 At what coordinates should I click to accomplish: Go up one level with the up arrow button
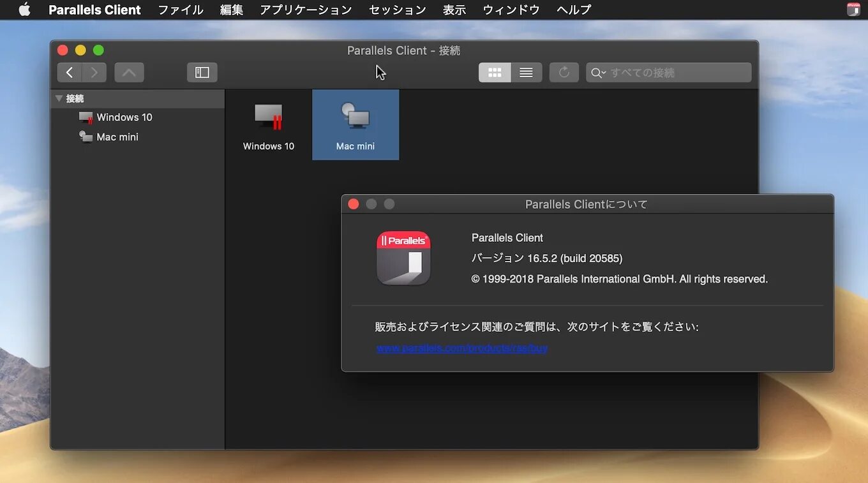(x=129, y=73)
